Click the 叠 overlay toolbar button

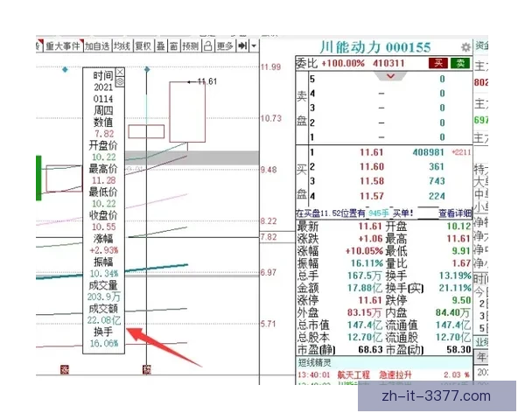click(161, 45)
